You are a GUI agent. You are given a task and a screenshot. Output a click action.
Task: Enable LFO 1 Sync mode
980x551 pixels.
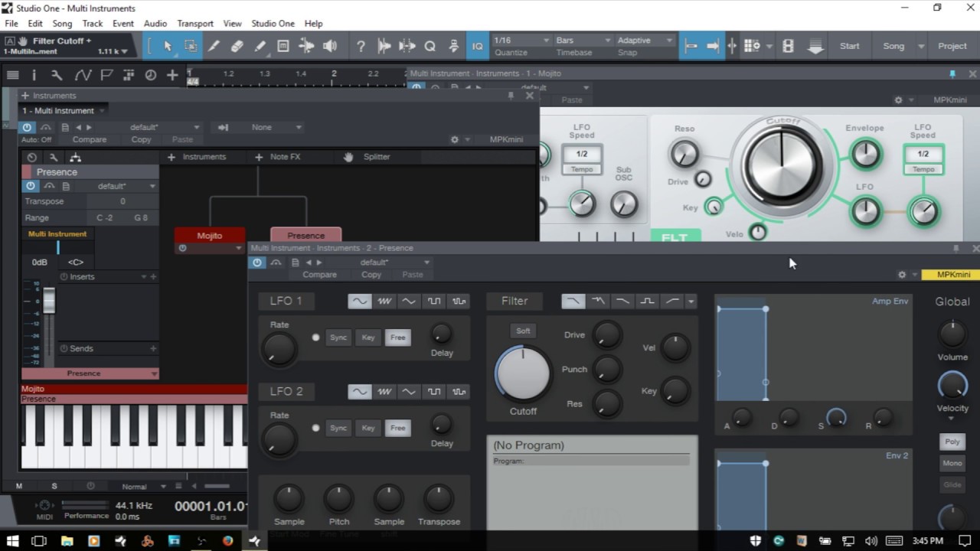pos(338,337)
